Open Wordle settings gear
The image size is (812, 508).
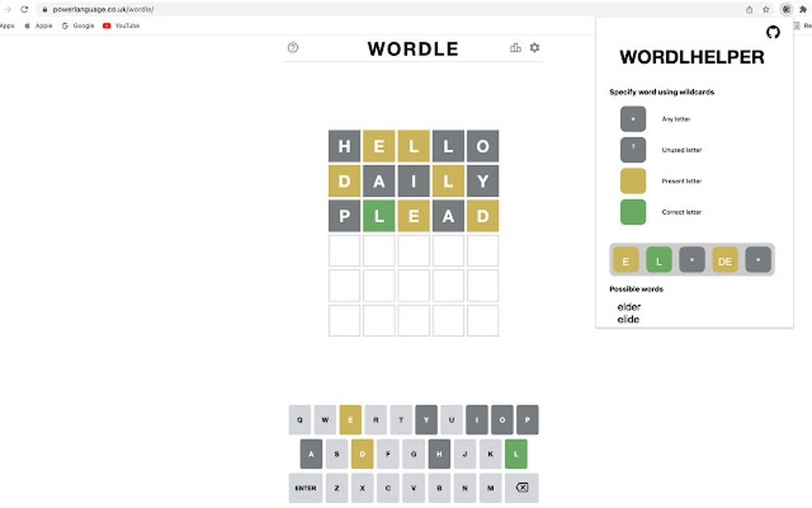[534, 48]
